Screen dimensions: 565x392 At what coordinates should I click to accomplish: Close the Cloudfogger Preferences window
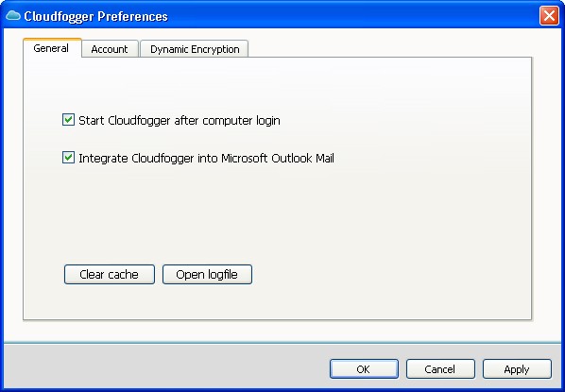[x=549, y=16]
